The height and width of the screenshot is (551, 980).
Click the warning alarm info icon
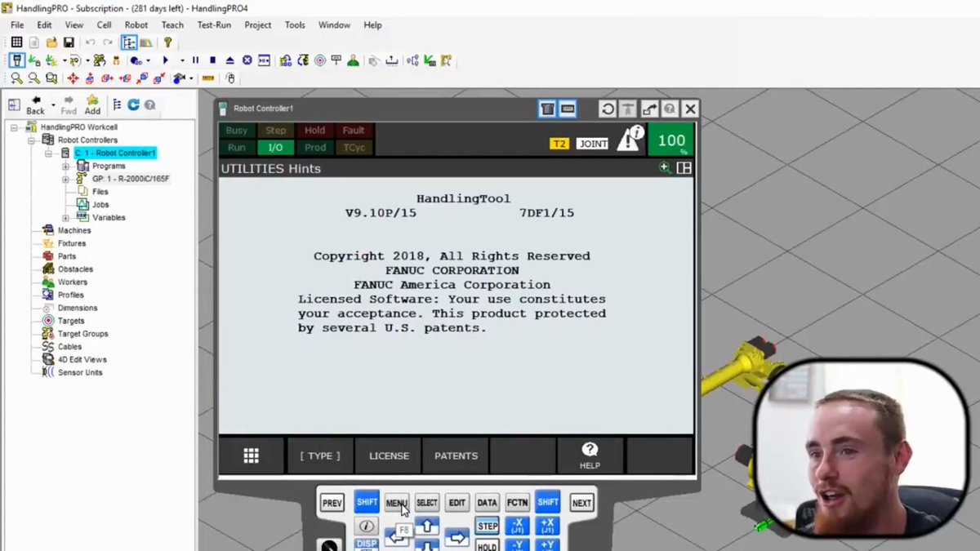pos(630,138)
